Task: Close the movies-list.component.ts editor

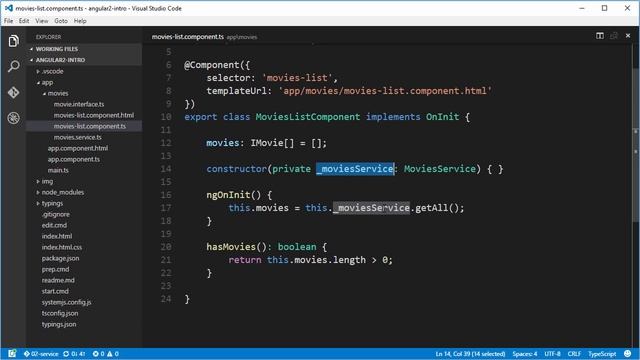Action: click(628, 36)
